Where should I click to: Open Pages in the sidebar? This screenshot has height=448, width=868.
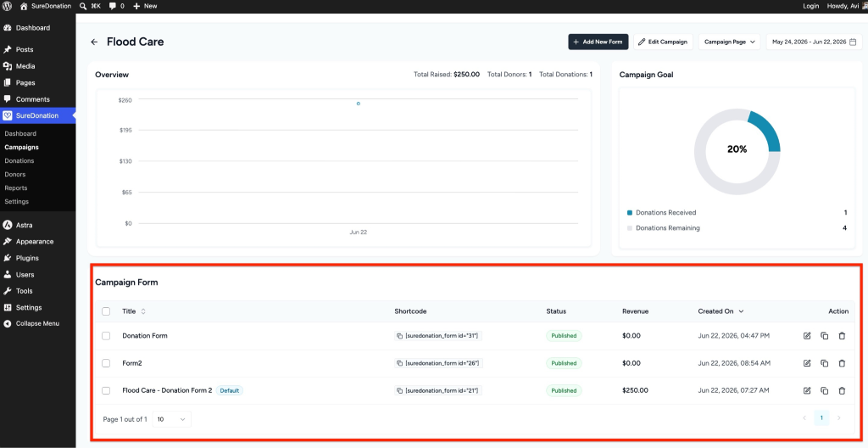tap(25, 82)
